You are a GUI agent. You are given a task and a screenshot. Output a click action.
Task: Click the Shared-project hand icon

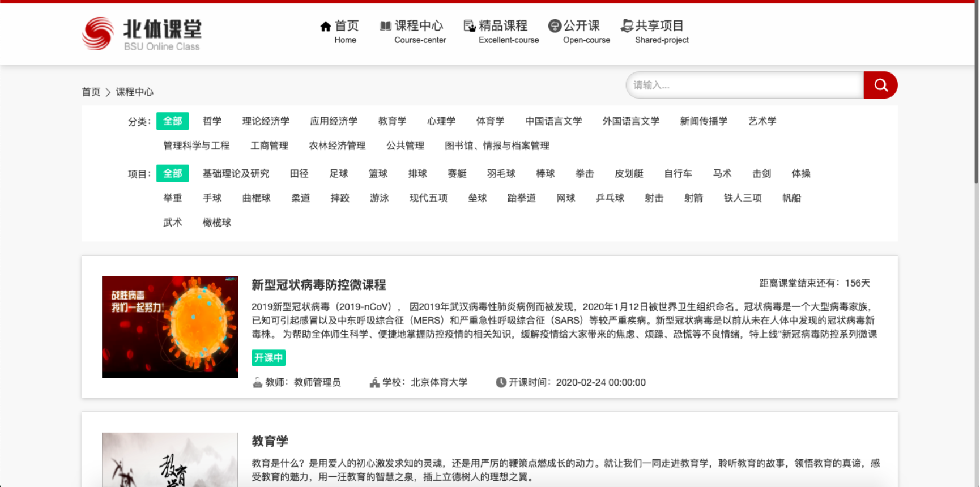coord(627,25)
